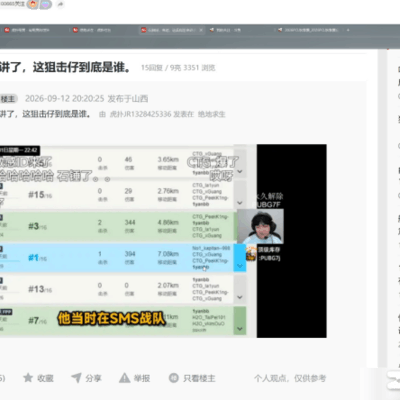Click the 分享 share button
Image resolution: width=400 pixels, height=400 pixels.
point(86,378)
